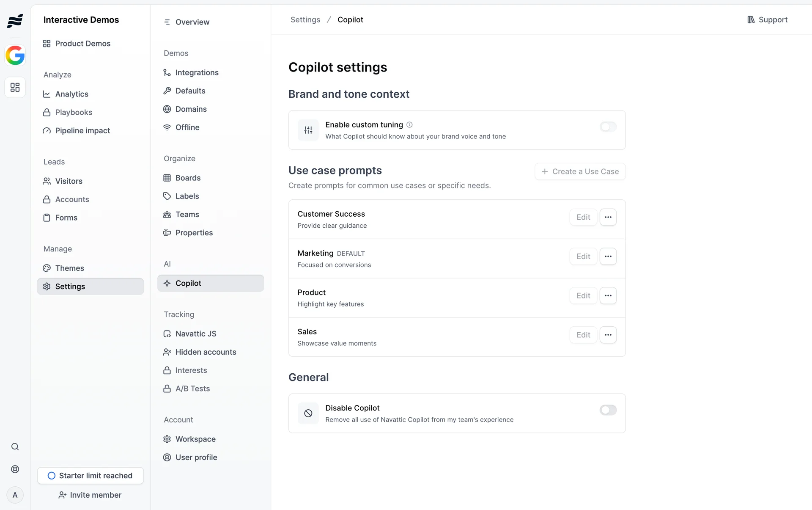Toggle the Disable Copilot switch

pos(608,410)
